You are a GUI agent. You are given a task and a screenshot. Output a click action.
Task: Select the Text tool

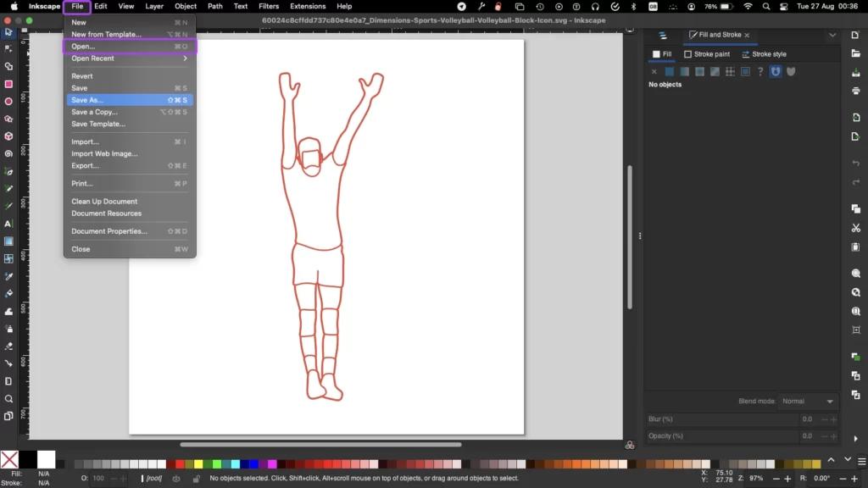8,224
